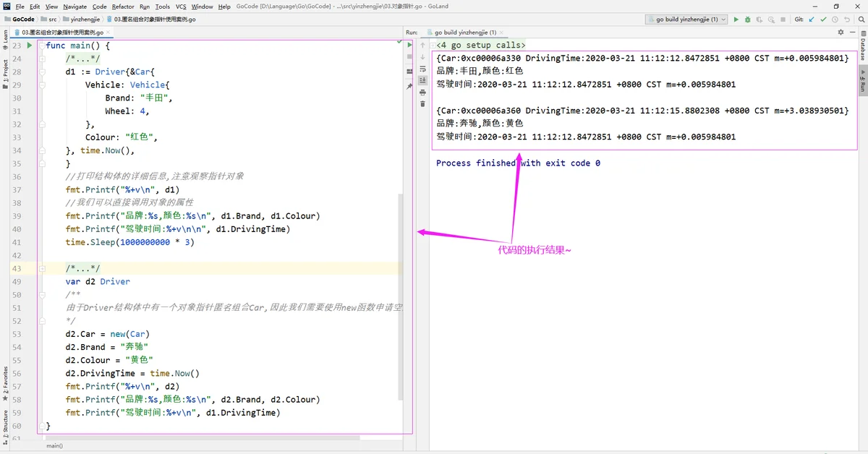Viewport: 868px width, 454px height.
Task: Click the green Run button in the top toolbar
Action: click(736, 20)
